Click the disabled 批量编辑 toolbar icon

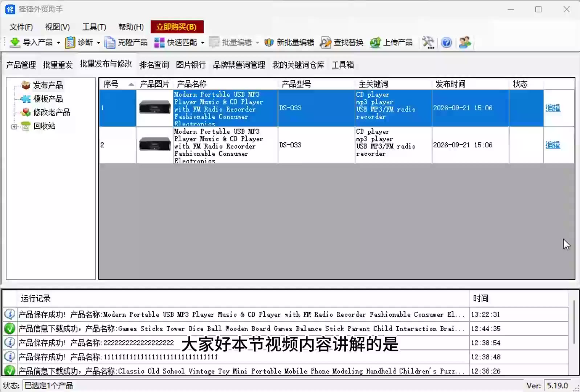214,42
